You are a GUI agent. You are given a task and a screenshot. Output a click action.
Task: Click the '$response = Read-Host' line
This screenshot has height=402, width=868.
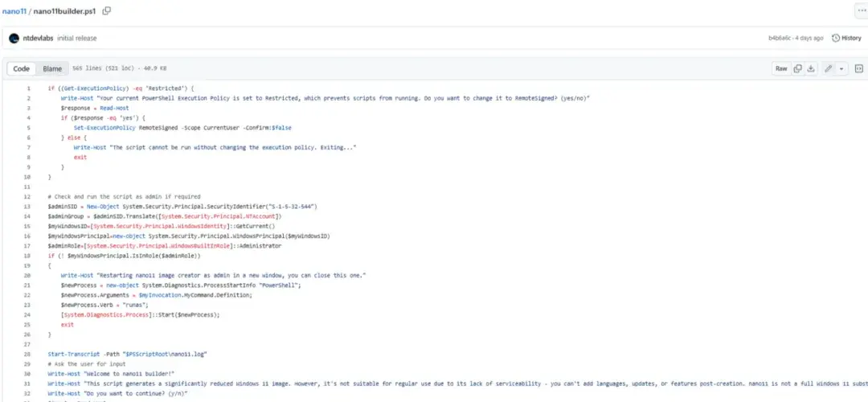coord(95,108)
